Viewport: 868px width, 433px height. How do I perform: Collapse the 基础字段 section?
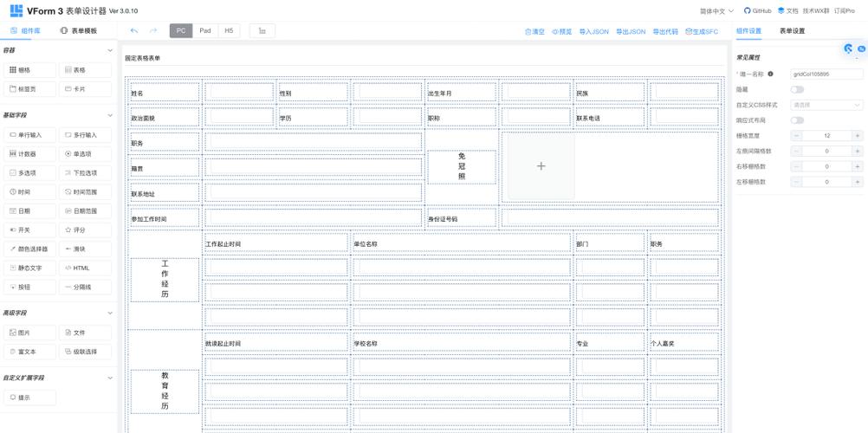click(109, 115)
